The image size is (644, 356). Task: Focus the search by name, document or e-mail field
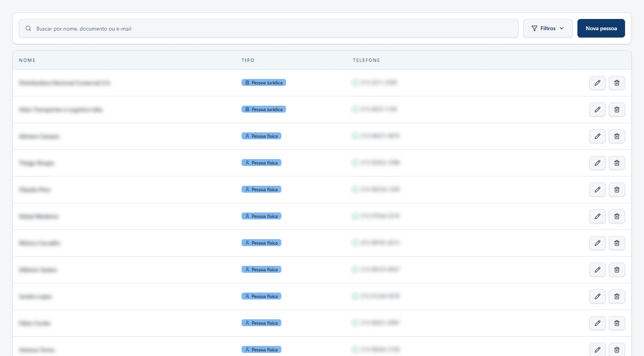tap(269, 28)
